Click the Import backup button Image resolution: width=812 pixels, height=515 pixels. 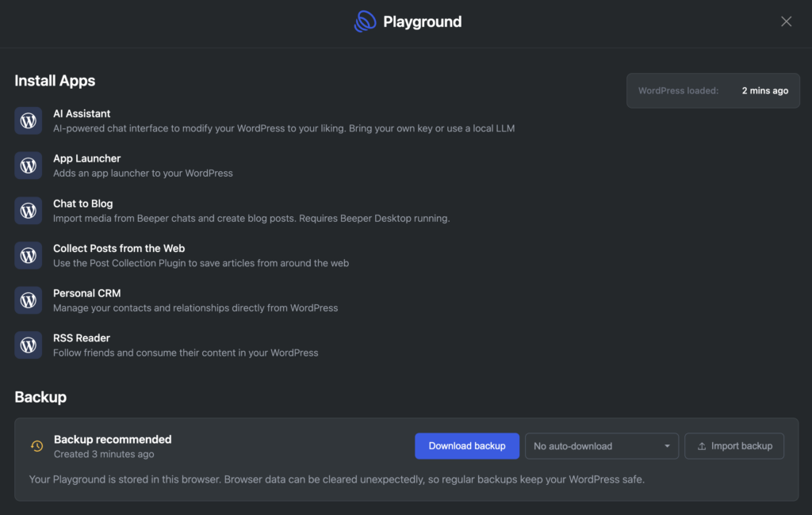[734, 446]
